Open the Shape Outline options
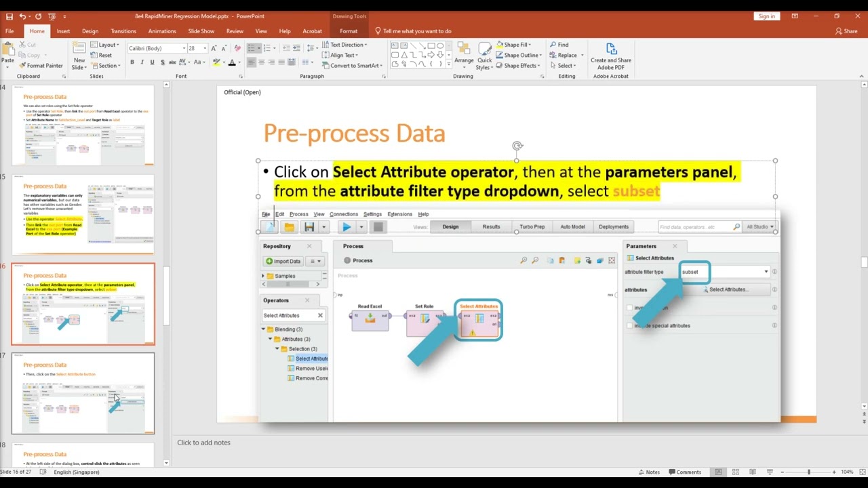The image size is (868, 488). 518,56
